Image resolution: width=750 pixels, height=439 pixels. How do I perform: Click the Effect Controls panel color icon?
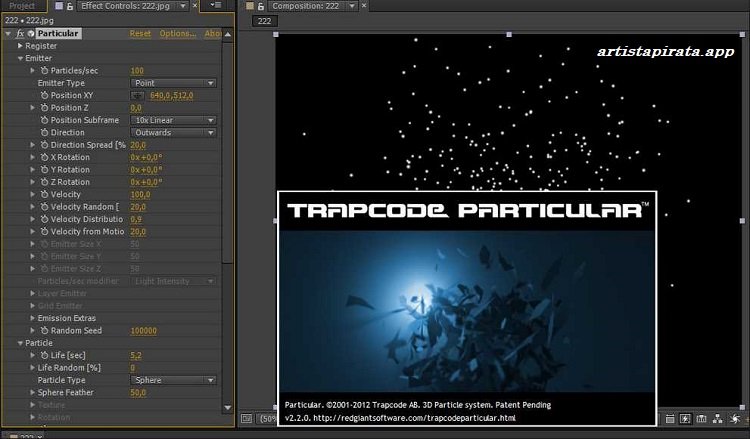tap(59, 6)
